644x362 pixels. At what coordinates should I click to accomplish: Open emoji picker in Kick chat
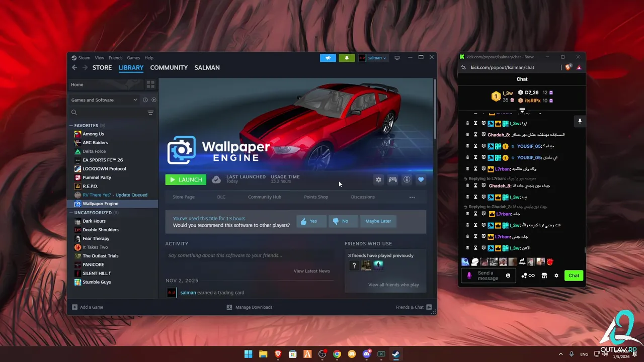[x=508, y=276]
